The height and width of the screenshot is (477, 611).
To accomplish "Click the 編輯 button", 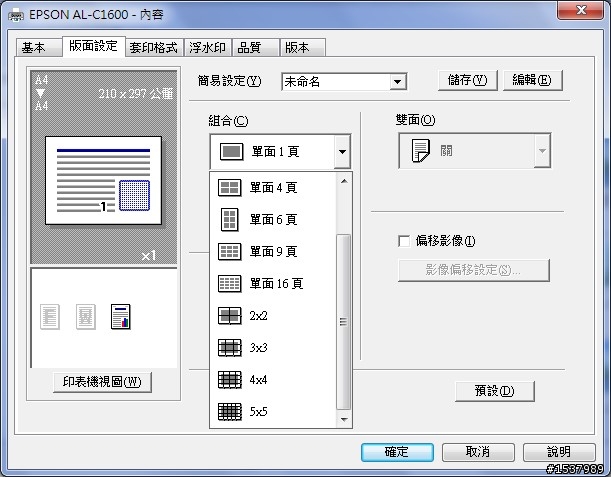I will click(x=533, y=80).
